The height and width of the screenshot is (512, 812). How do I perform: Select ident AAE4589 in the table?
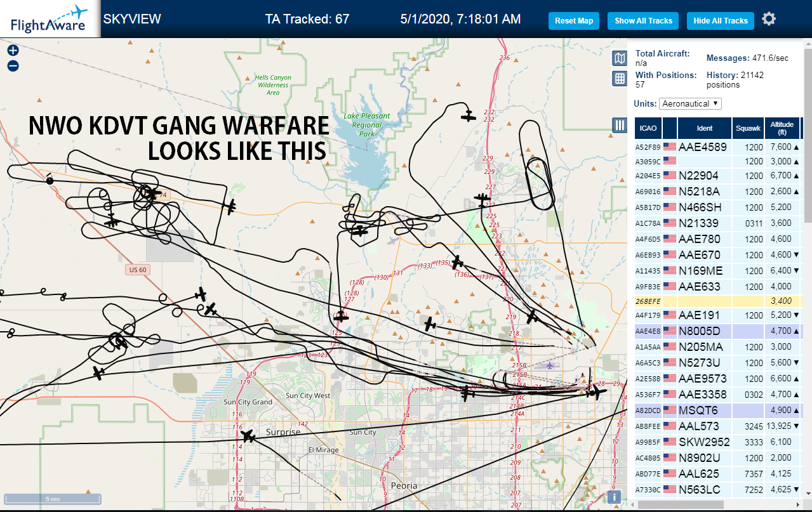704,147
